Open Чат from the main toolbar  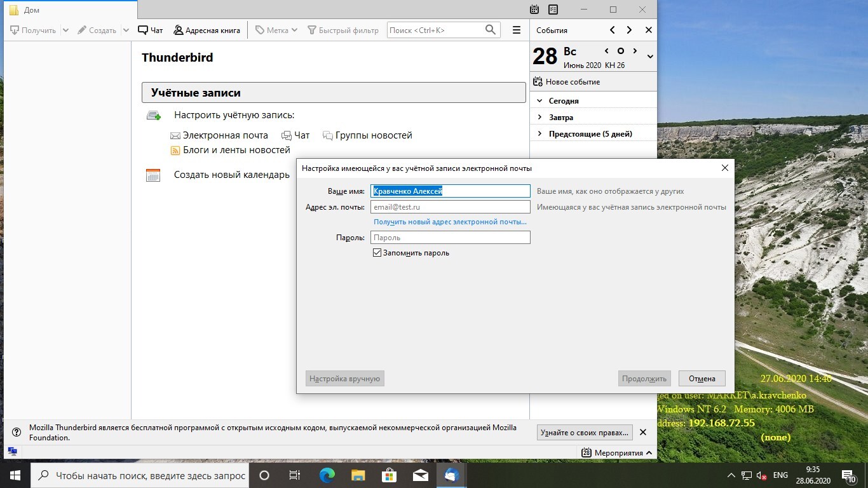(151, 30)
